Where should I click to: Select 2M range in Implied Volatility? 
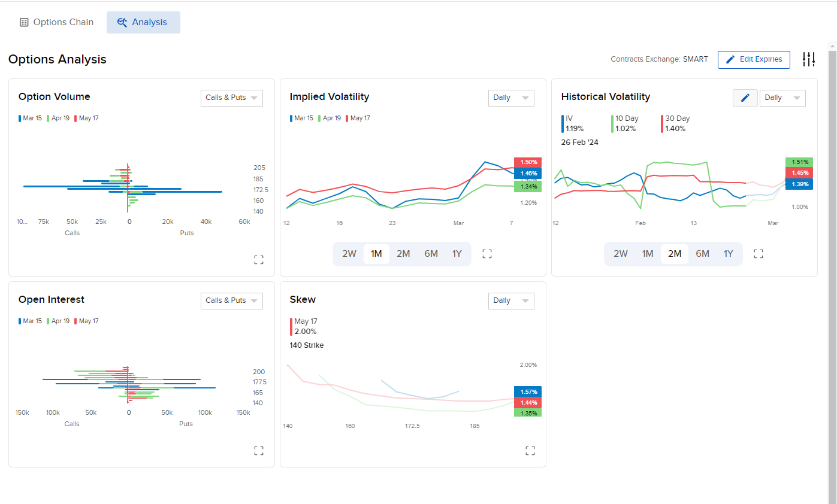tap(403, 254)
